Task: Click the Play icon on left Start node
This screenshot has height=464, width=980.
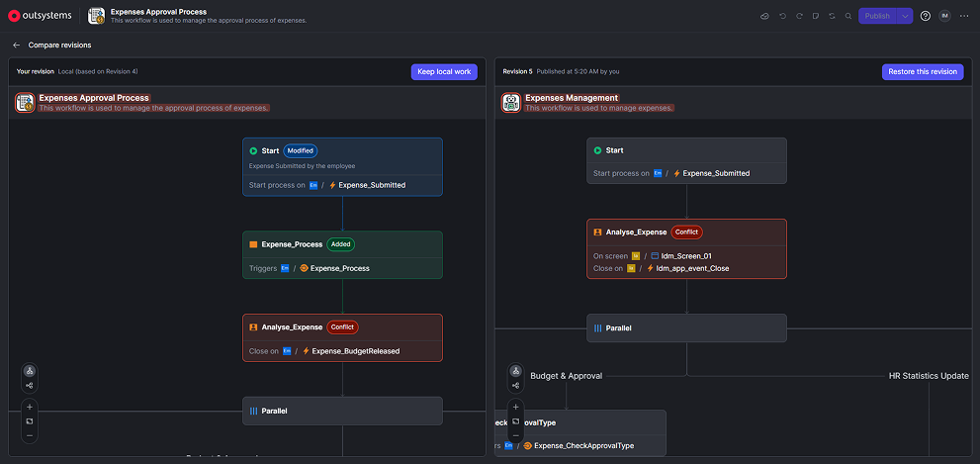Action: pyautogui.click(x=253, y=150)
